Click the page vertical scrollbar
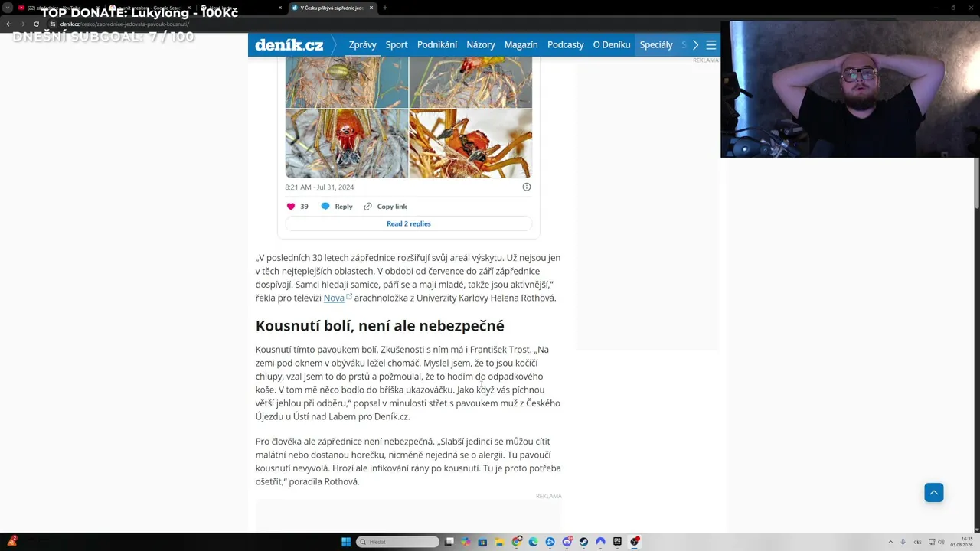 pos(977,182)
